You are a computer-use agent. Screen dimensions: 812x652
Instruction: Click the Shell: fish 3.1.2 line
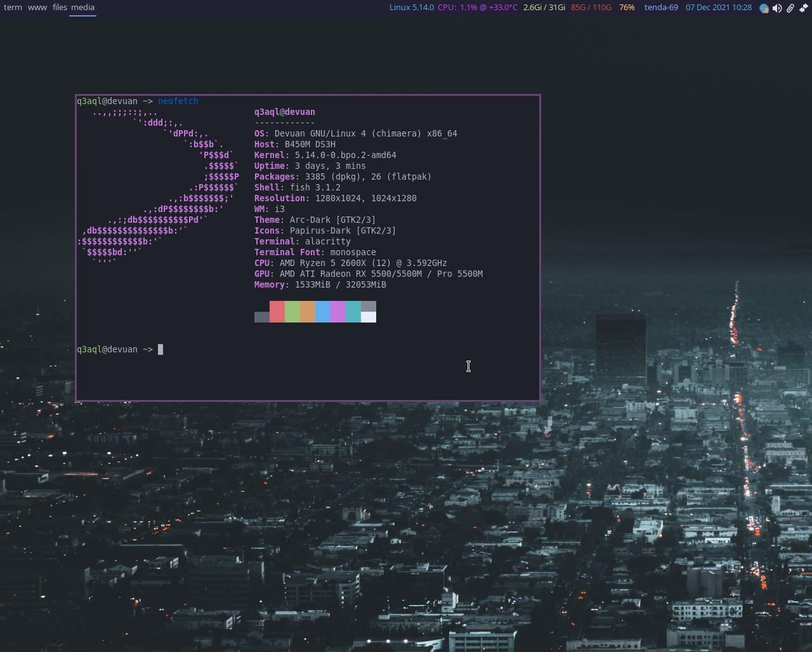(298, 187)
